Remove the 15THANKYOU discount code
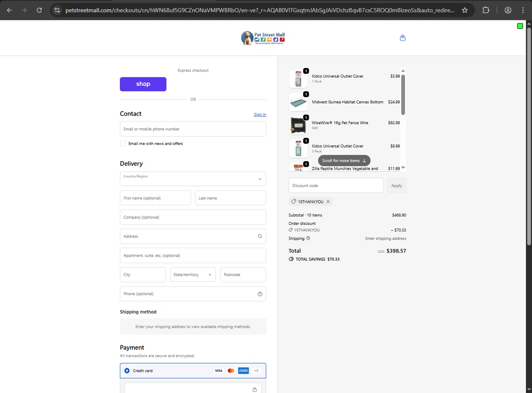Viewport: 532px width, 393px height. pos(328,202)
